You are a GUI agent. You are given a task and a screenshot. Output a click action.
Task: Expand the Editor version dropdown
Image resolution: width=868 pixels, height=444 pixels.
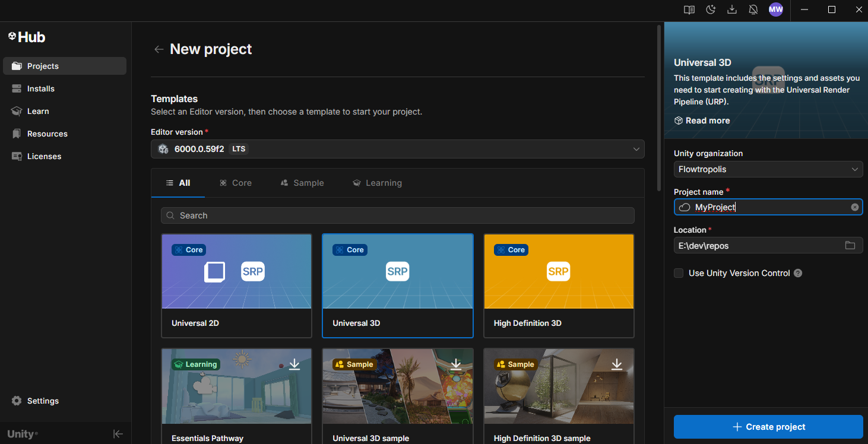(397, 149)
